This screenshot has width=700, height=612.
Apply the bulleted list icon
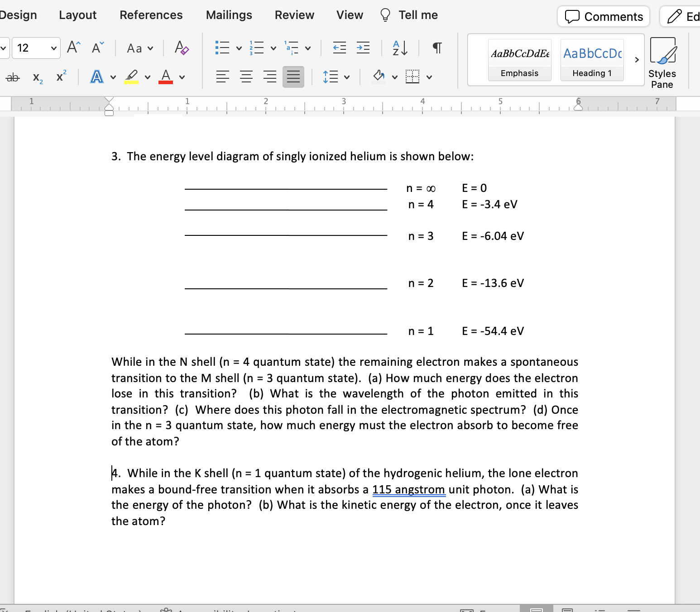222,48
